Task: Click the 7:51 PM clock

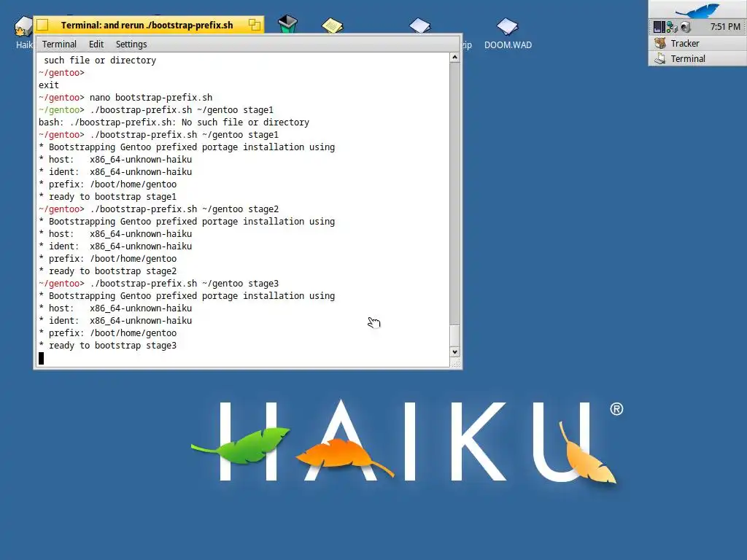Action: click(725, 27)
